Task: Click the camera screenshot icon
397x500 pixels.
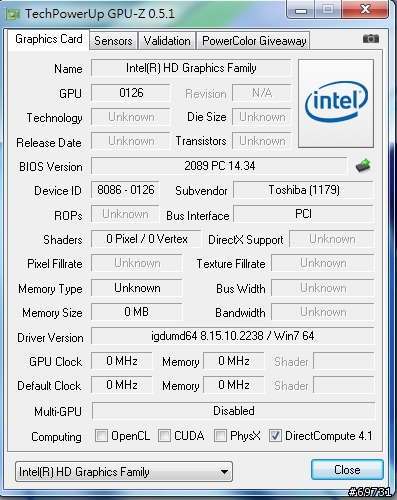Action: click(x=371, y=39)
